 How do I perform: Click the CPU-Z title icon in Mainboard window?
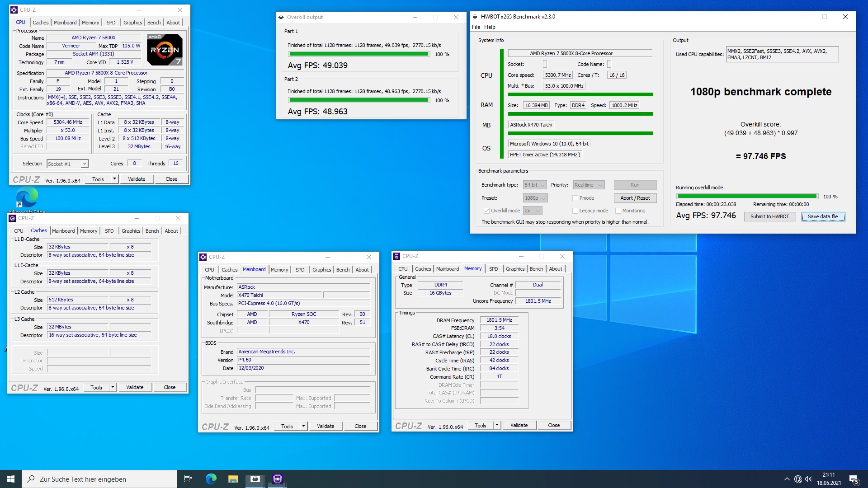click(203, 257)
